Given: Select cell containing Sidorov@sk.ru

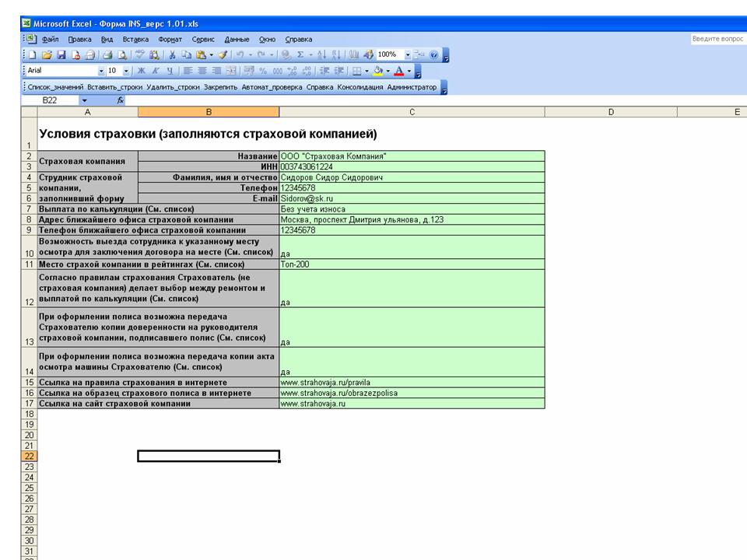Looking at the screenshot, I should (412, 198).
